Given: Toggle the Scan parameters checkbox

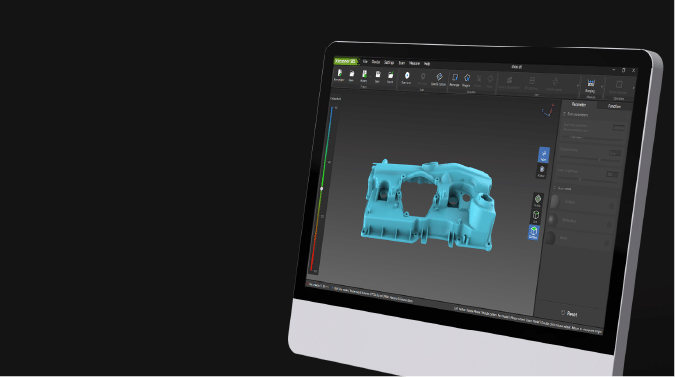Looking at the screenshot, I should tap(565, 114).
